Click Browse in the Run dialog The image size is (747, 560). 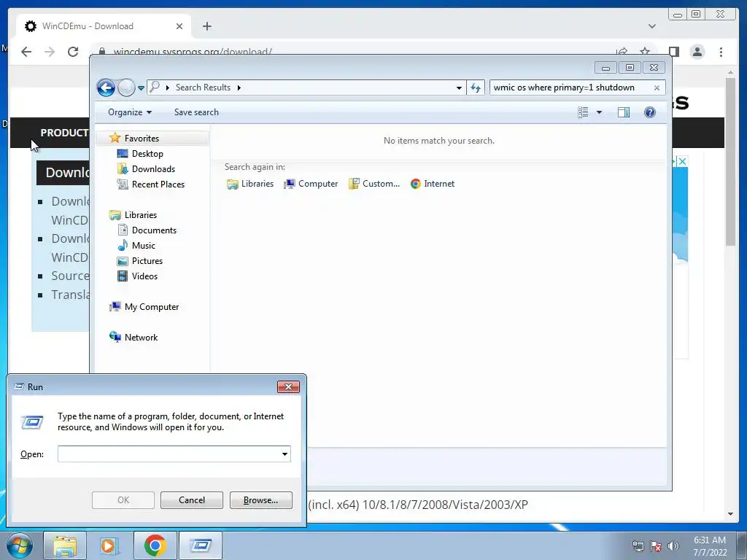tap(261, 500)
